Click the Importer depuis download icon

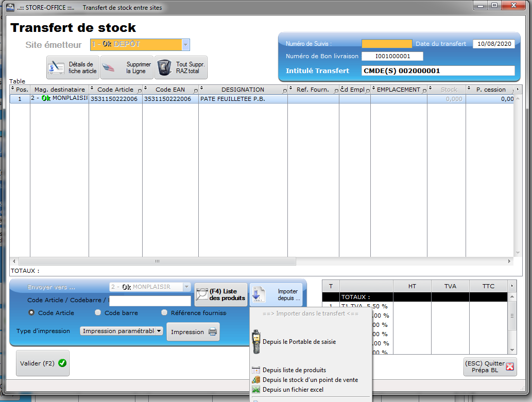(x=259, y=295)
